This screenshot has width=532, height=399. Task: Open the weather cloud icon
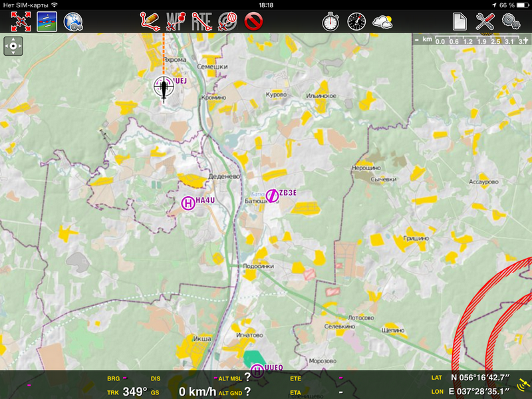click(x=383, y=21)
